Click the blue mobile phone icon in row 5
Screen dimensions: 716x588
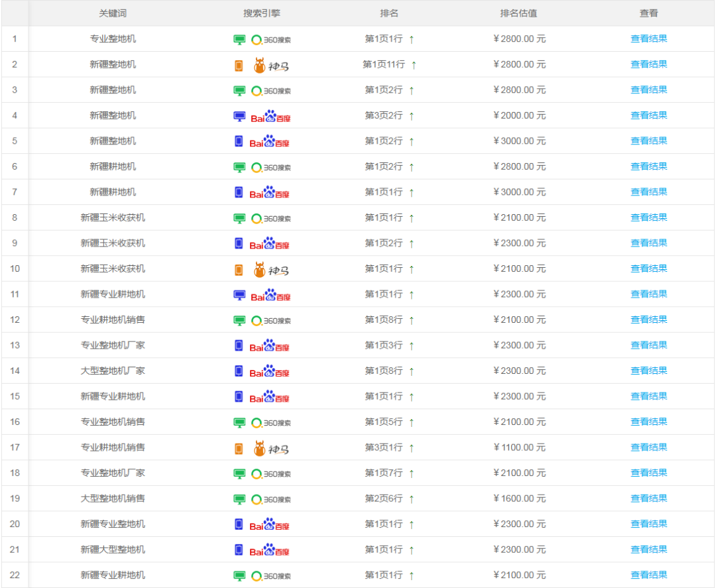coord(239,141)
